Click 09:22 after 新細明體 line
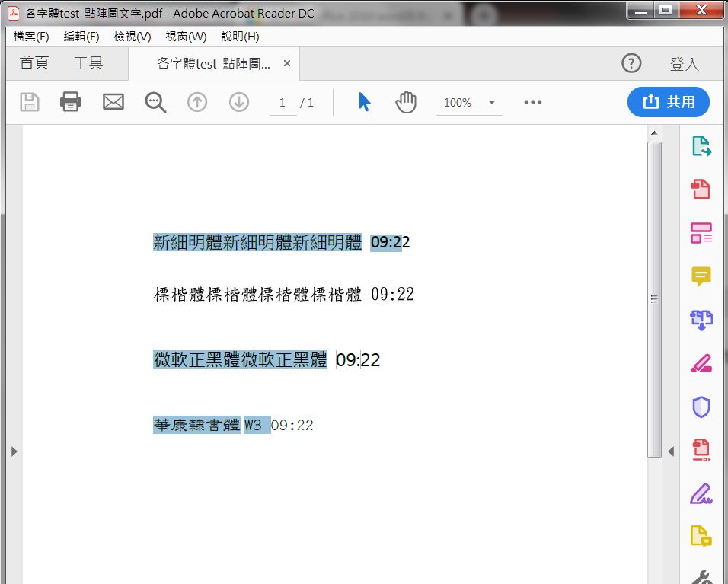 [390, 242]
